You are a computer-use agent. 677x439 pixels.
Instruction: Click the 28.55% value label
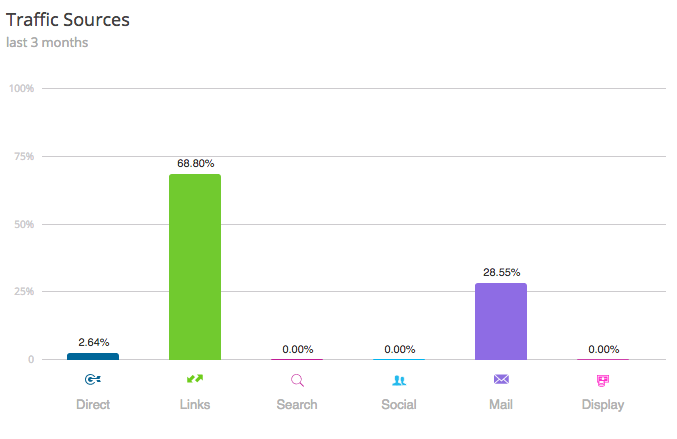click(501, 272)
